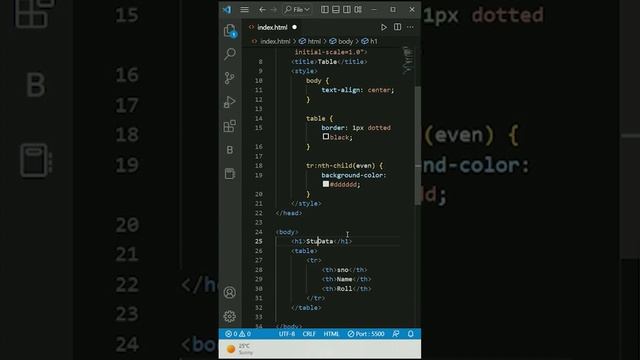Open the Run and Debug view
The height and width of the screenshot is (360, 640).
(x=230, y=102)
